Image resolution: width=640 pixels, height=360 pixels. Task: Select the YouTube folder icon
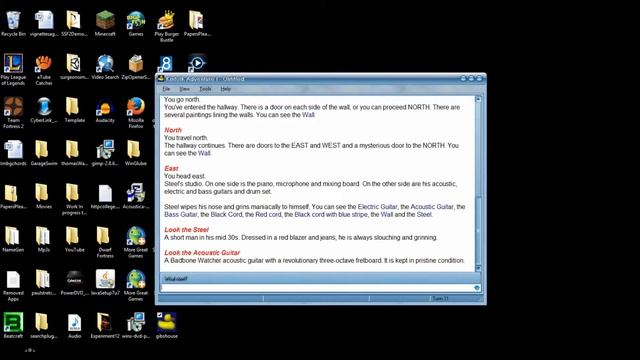pyautogui.click(x=74, y=240)
